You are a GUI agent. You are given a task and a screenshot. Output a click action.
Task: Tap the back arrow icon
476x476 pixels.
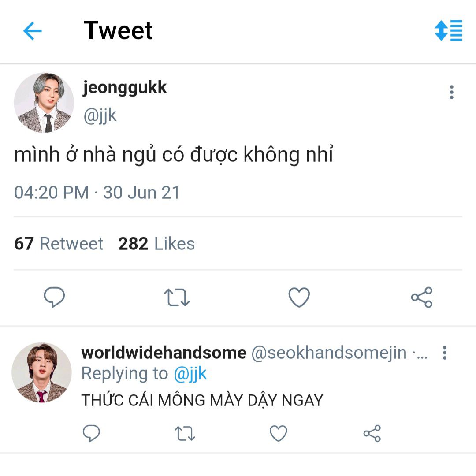[32, 31]
